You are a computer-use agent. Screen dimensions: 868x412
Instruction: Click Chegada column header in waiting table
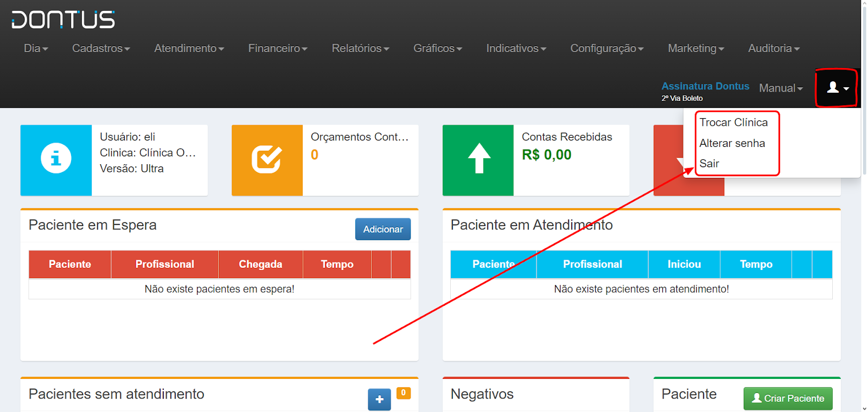260,264
